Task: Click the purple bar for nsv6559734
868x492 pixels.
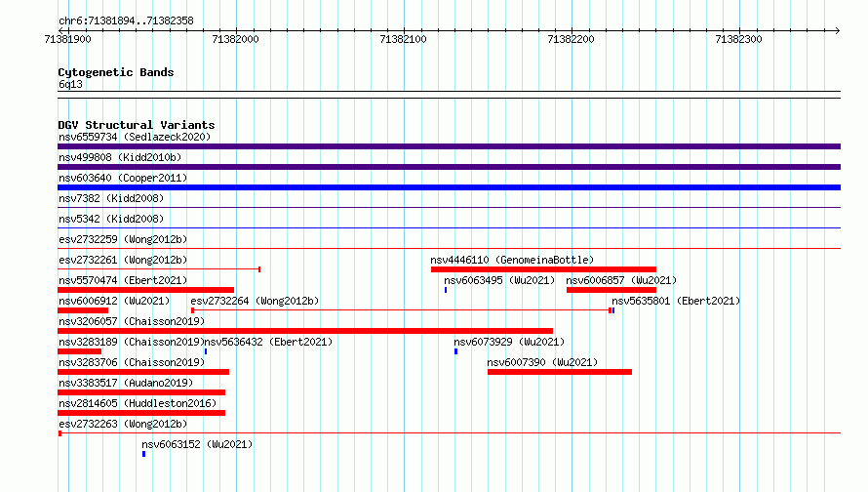Action: (449, 146)
